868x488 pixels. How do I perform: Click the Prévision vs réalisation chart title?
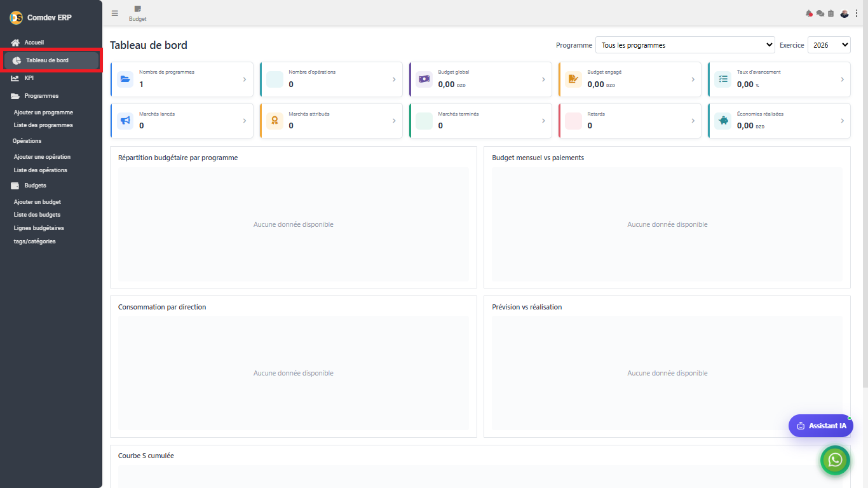527,307
